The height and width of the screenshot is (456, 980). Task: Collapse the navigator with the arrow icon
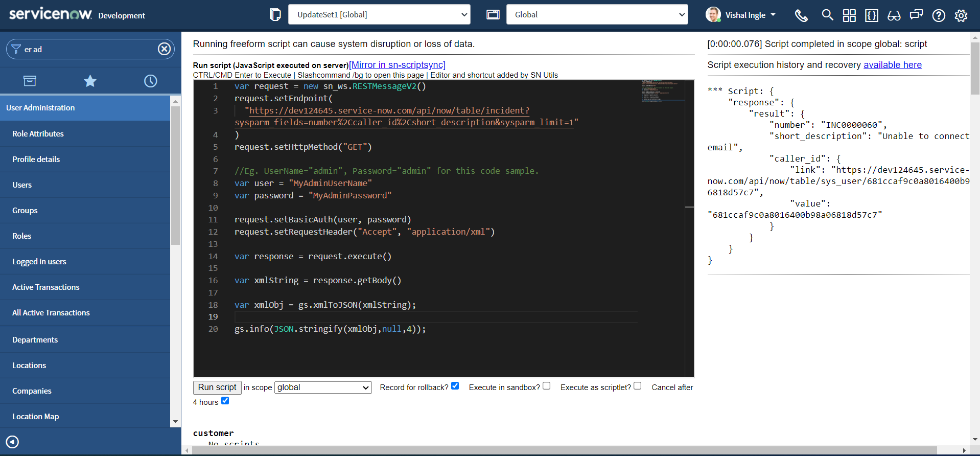pos(12,442)
